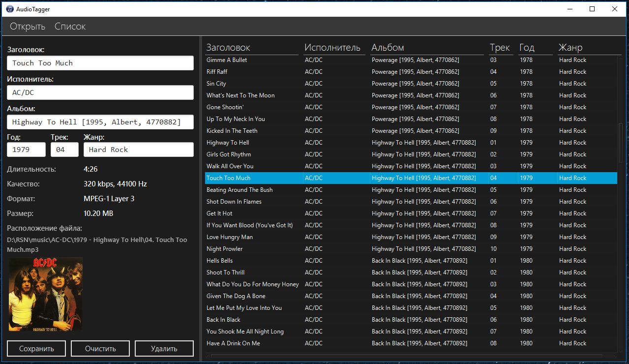Click the vertical scrollbar thumb of track list
This screenshot has width=629, height=364.
tap(620, 143)
